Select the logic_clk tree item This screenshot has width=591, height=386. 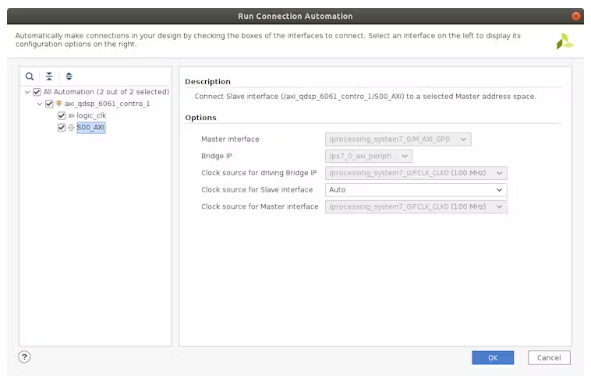click(91, 115)
